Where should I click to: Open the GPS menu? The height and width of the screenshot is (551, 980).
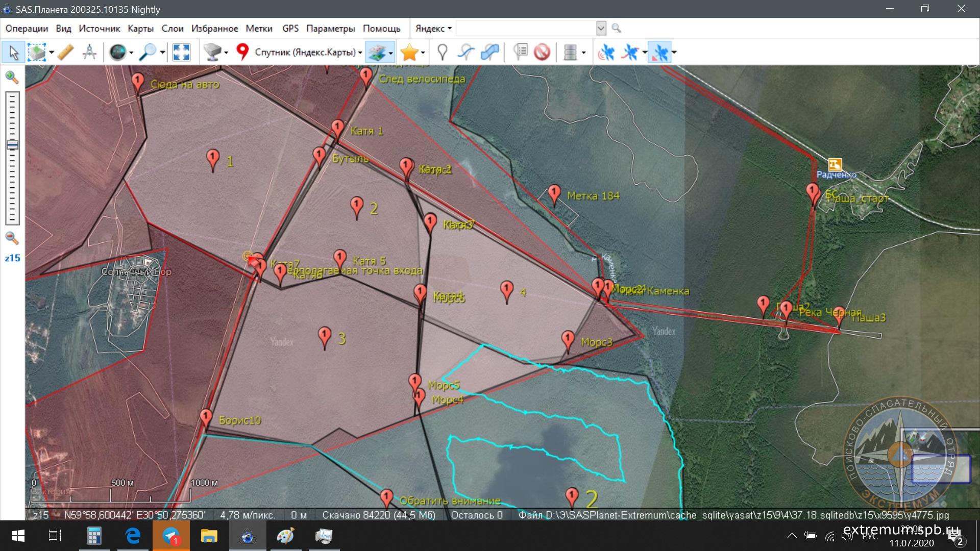point(290,29)
